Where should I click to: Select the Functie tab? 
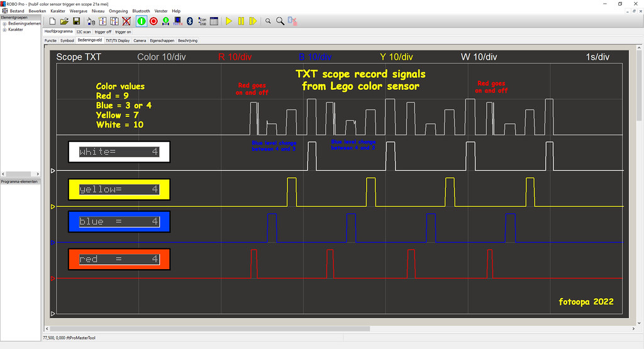point(50,41)
